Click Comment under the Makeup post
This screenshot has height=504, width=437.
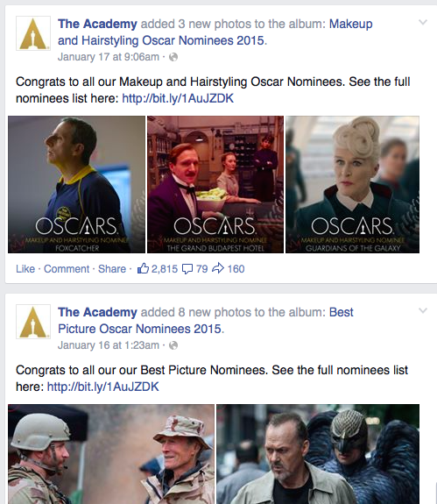click(x=67, y=269)
